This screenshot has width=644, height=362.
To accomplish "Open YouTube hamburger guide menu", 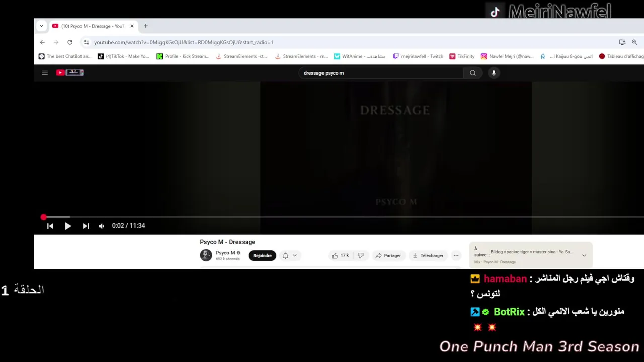I will (45, 73).
